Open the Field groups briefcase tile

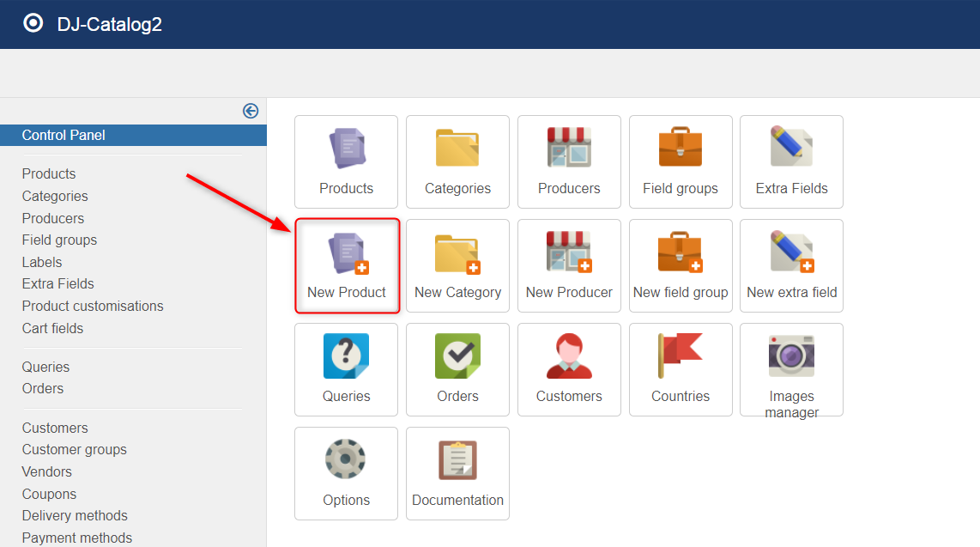681,161
